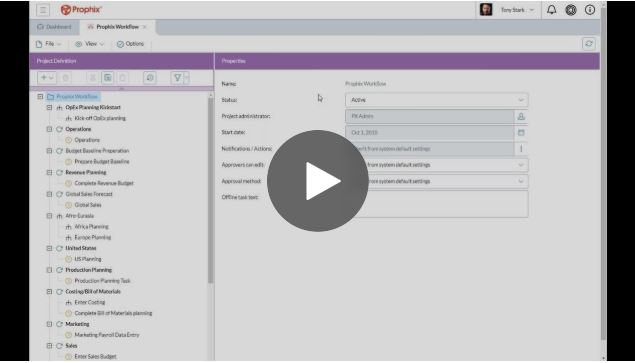Image resolution: width=635 pixels, height=363 pixels.
Task: Click the Start date field
Action: (x=430, y=132)
